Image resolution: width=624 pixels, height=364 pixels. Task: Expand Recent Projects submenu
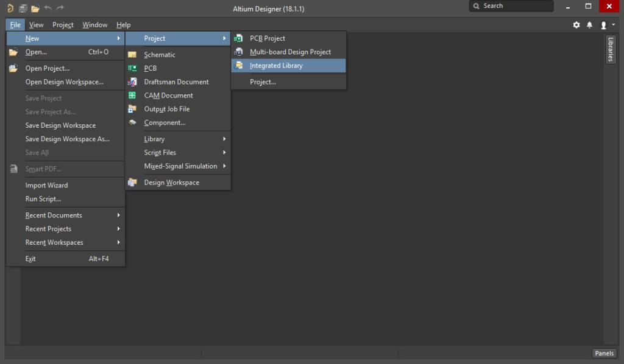coord(66,229)
